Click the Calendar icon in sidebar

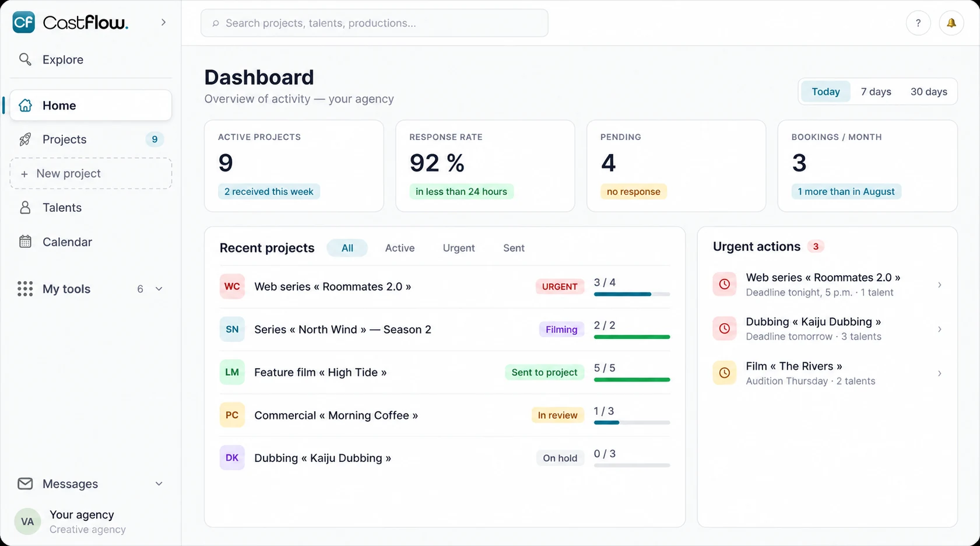tap(25, 242)
